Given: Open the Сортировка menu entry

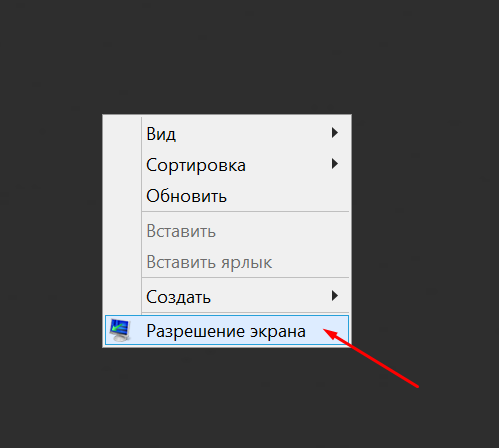Looking at the screenshot, I should click(227, 165).
